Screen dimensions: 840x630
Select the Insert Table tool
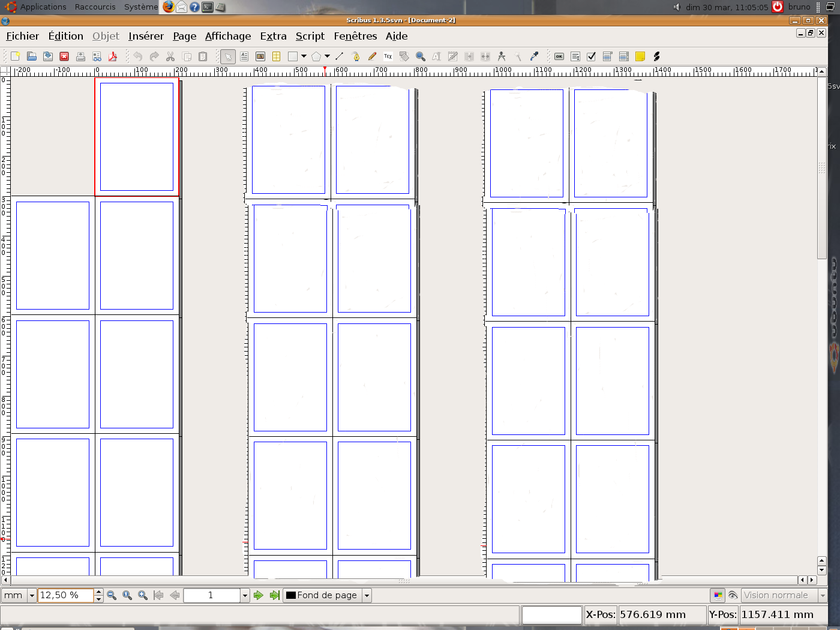click(277, 56)
